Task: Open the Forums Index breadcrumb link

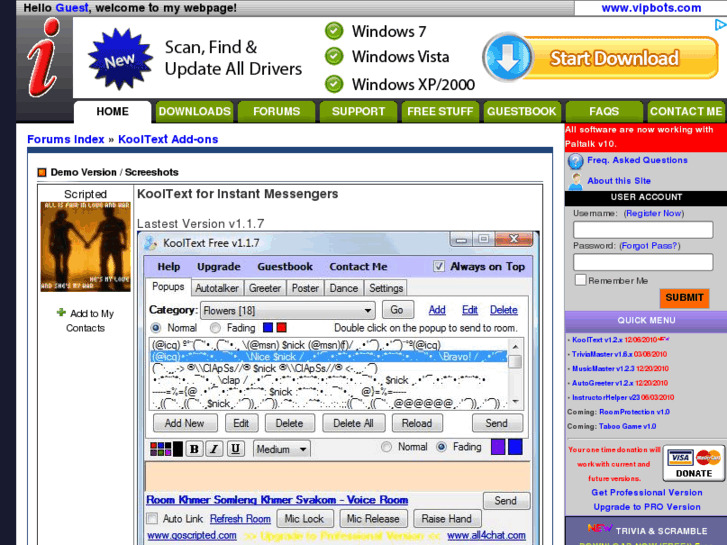Action: [66, 139]
